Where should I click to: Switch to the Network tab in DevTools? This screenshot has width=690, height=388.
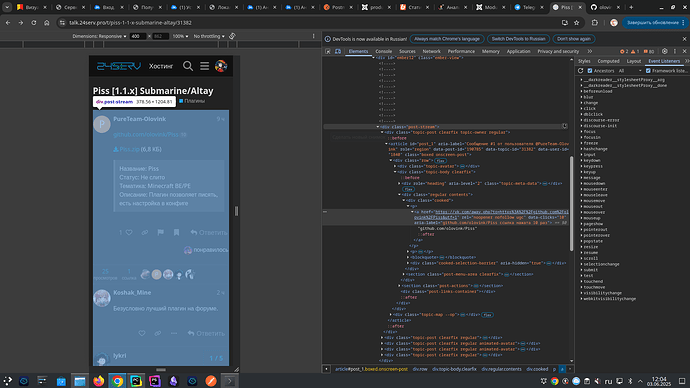pos(431,51)
